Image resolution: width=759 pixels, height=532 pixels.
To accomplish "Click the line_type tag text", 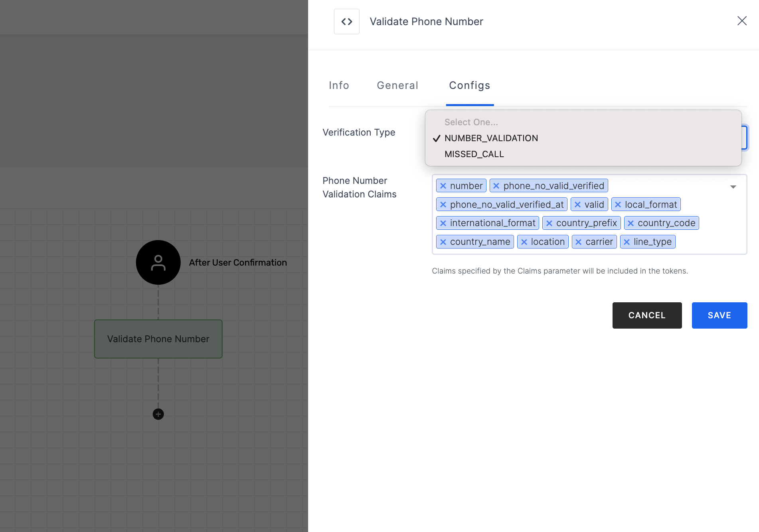I will coord(652,242).
